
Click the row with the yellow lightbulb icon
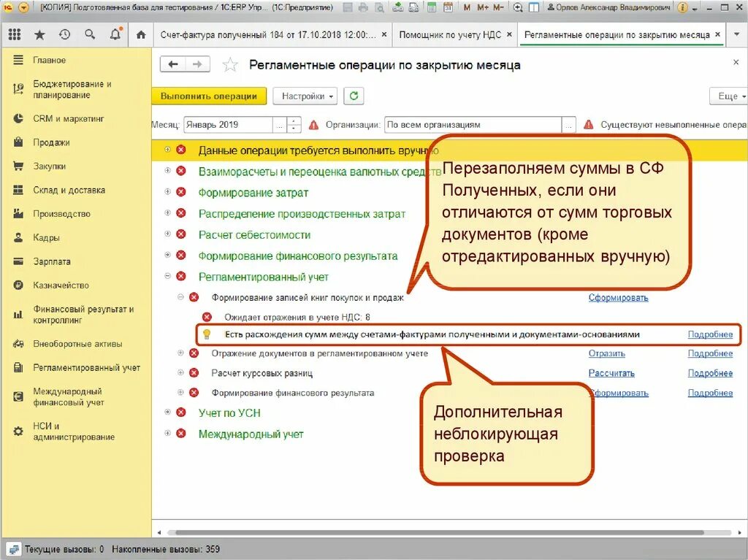(x=469, y=334)
